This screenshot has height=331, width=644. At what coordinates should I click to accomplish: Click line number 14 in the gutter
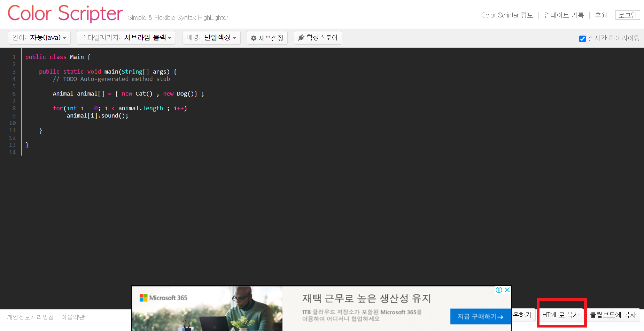(13, 152)
